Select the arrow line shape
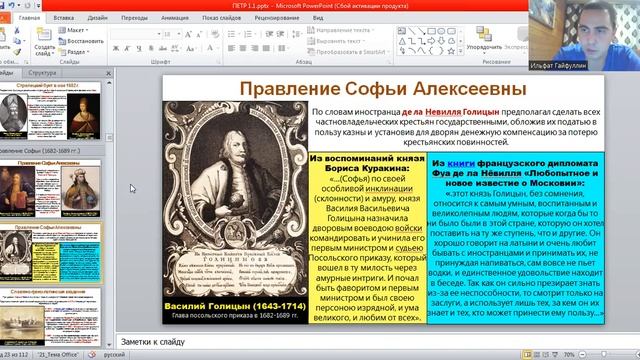Screen dimensions: 640x360 pos(422,31)
